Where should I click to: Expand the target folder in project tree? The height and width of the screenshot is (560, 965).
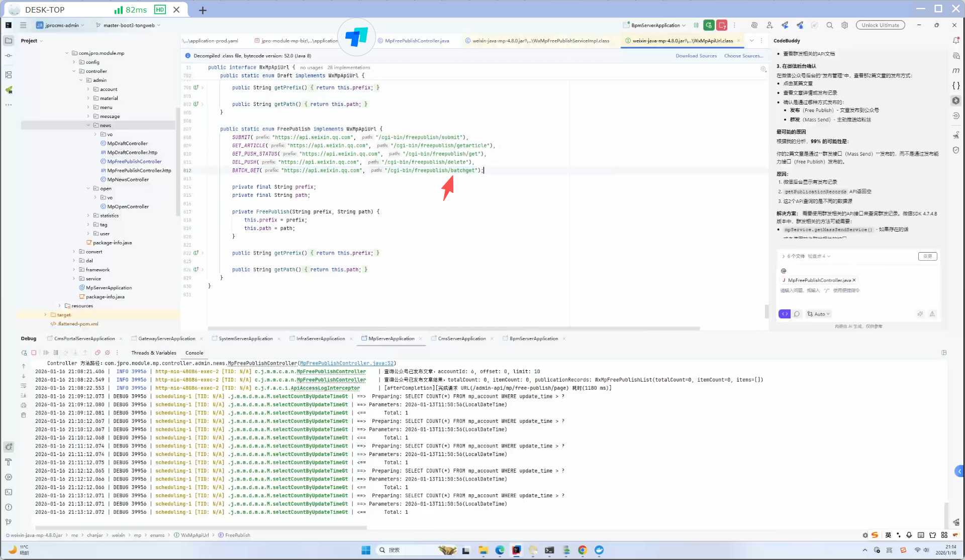46,315
